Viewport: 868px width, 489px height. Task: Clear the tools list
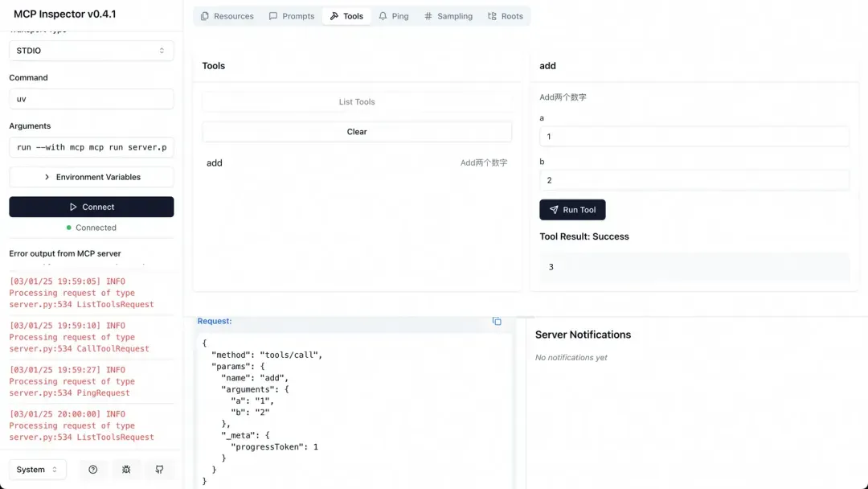point(357,132)
